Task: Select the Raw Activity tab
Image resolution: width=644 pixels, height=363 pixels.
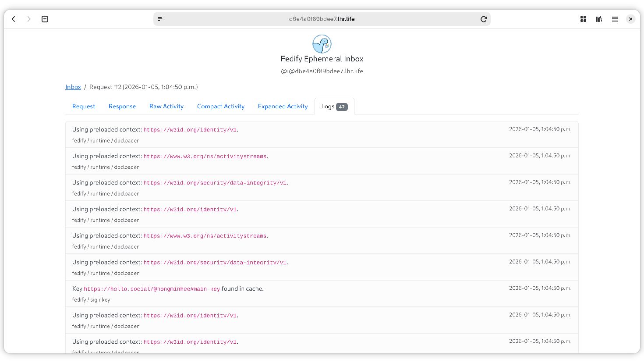Action: (166, 106)
